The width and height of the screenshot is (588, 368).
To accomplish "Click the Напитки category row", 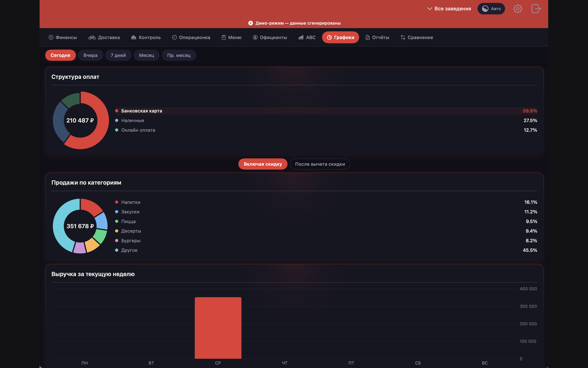I will coord(326,202).
